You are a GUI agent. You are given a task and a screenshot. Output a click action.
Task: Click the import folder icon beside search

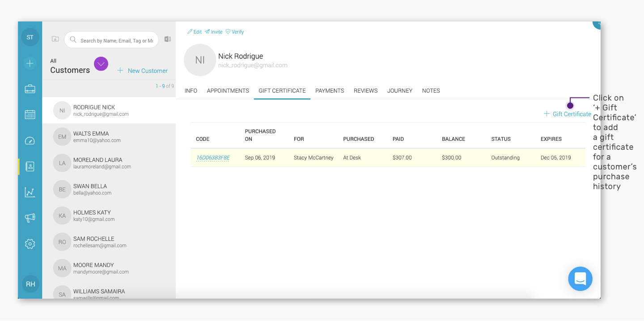(55, 39)
